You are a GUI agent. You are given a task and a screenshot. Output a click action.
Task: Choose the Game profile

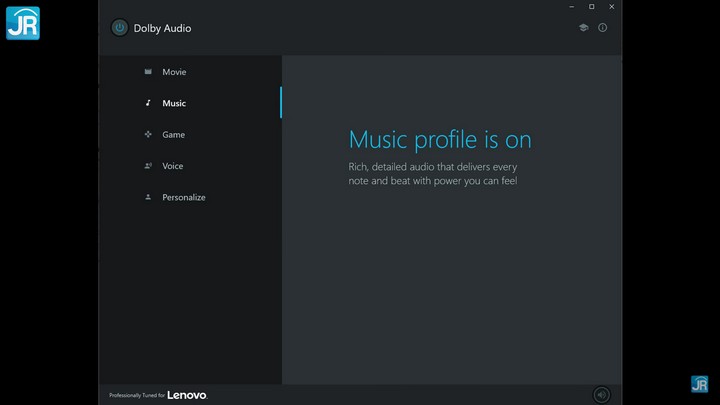coord(174,134)
